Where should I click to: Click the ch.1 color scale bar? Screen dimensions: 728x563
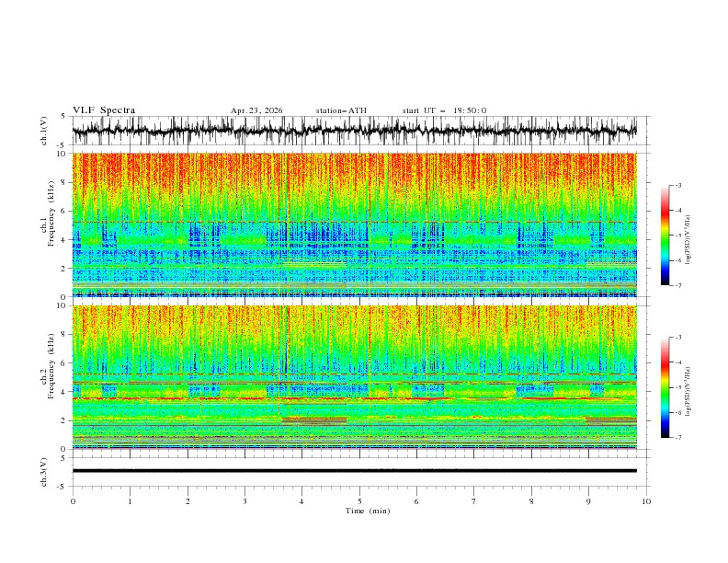pyautogui.click(x=665, y=236)
